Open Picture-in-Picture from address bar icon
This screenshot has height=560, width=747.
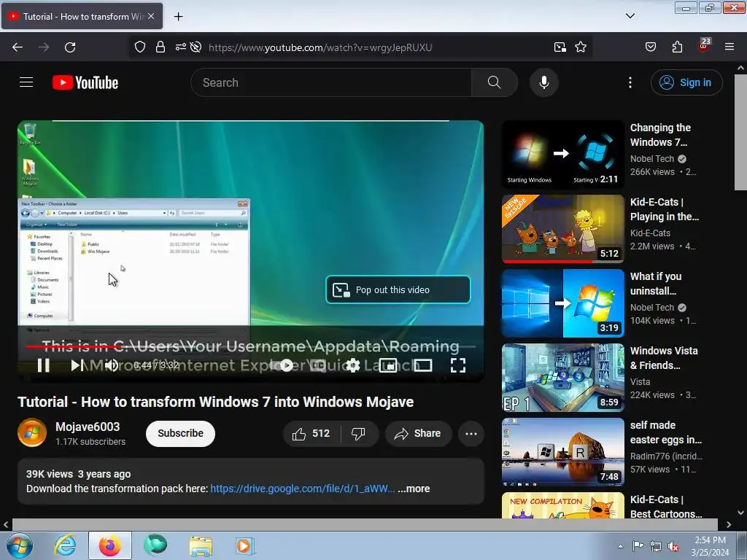pyautogui.click(x=560, y=47)
